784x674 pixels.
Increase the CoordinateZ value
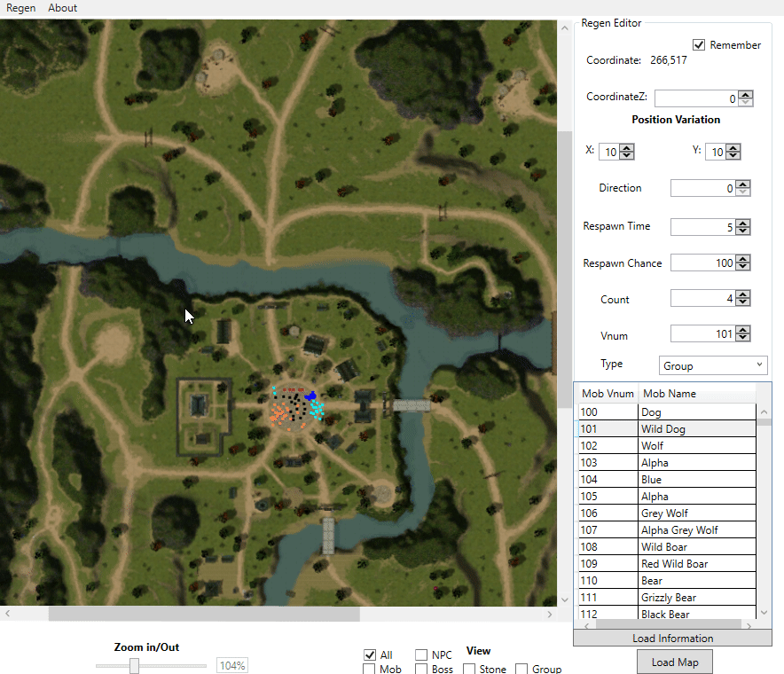tap(746, 95)
